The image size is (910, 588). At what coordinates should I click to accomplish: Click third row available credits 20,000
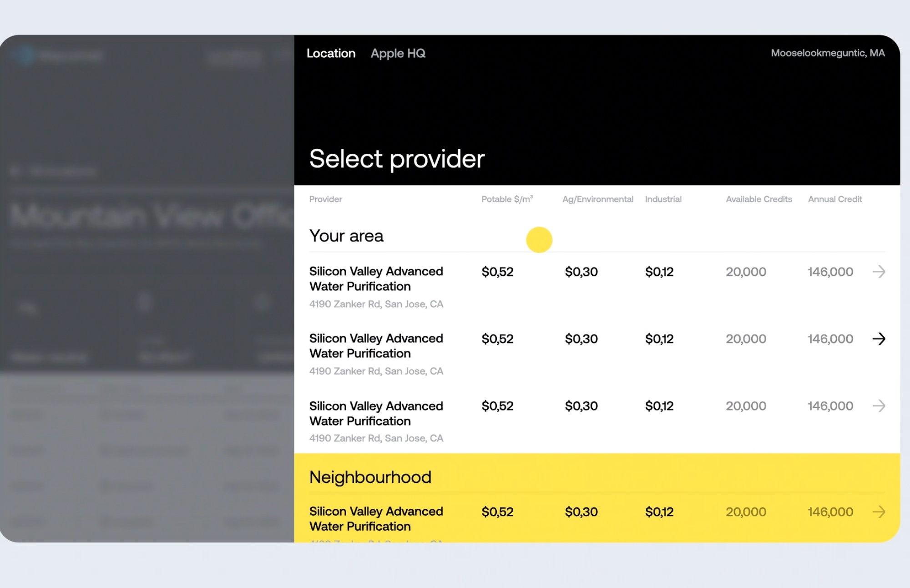click(x=746, y=406)
